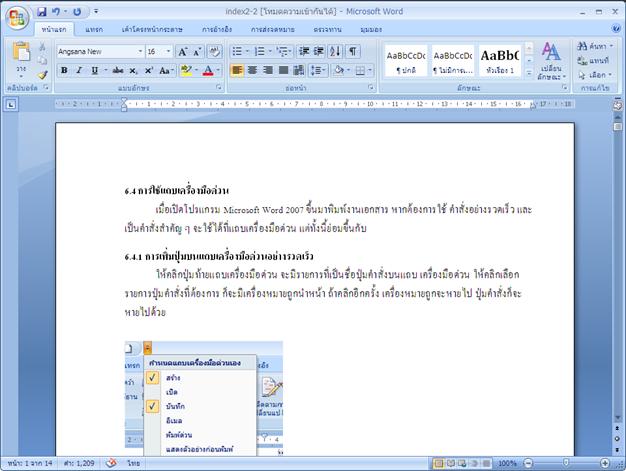626x471 pixels.
Task: Open the multilevel list button
Action: pyautogui.click(x=284, y=51)
